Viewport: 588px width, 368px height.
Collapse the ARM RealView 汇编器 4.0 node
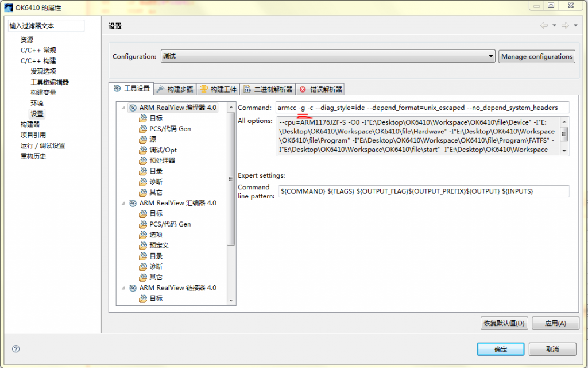point(123,203)
